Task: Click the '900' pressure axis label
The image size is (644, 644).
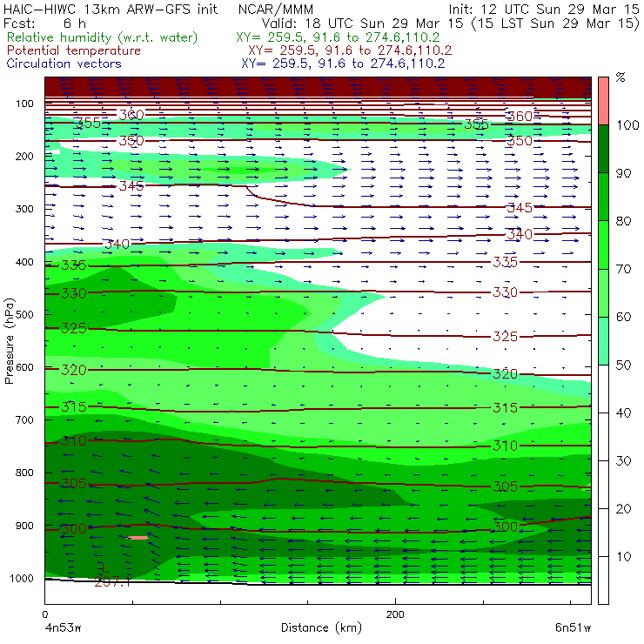Action: 24,526
